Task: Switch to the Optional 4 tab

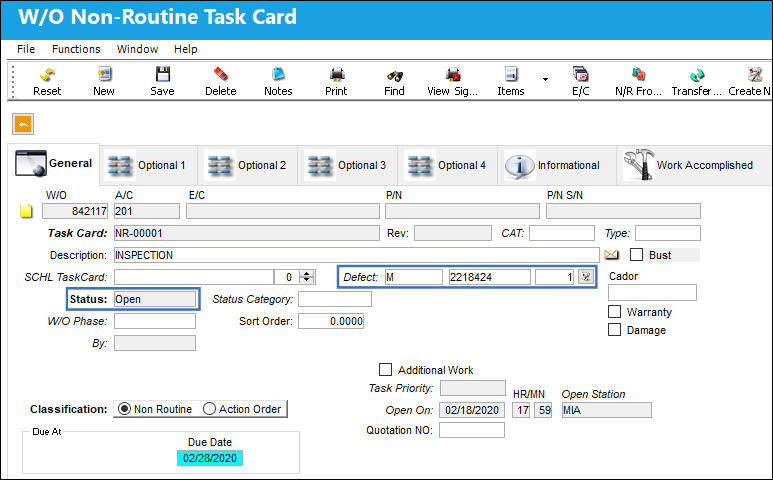Action: tap(448, 166)
